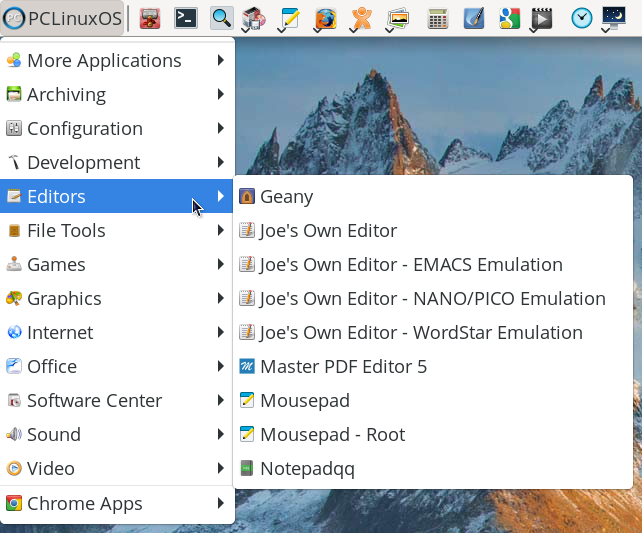
Task: Click the Google icon in the panel
Action: coord(509,18)
